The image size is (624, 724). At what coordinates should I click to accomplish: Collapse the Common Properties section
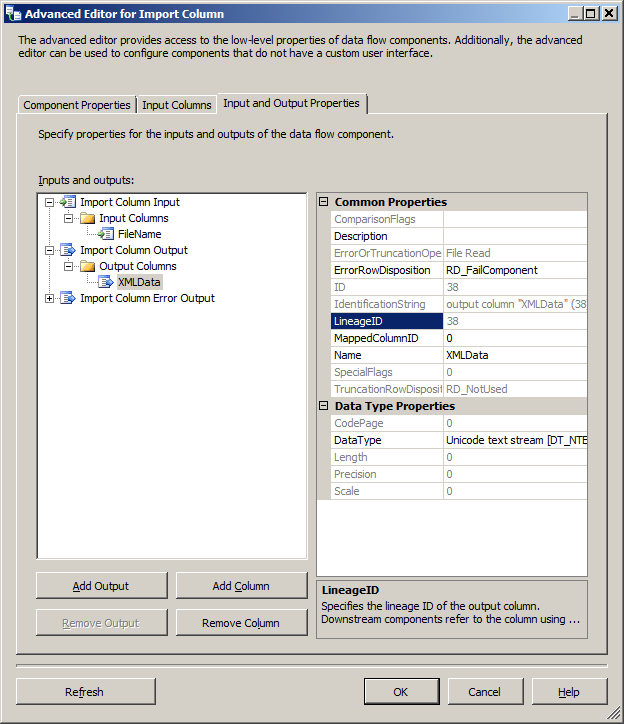tap(324, 202)
